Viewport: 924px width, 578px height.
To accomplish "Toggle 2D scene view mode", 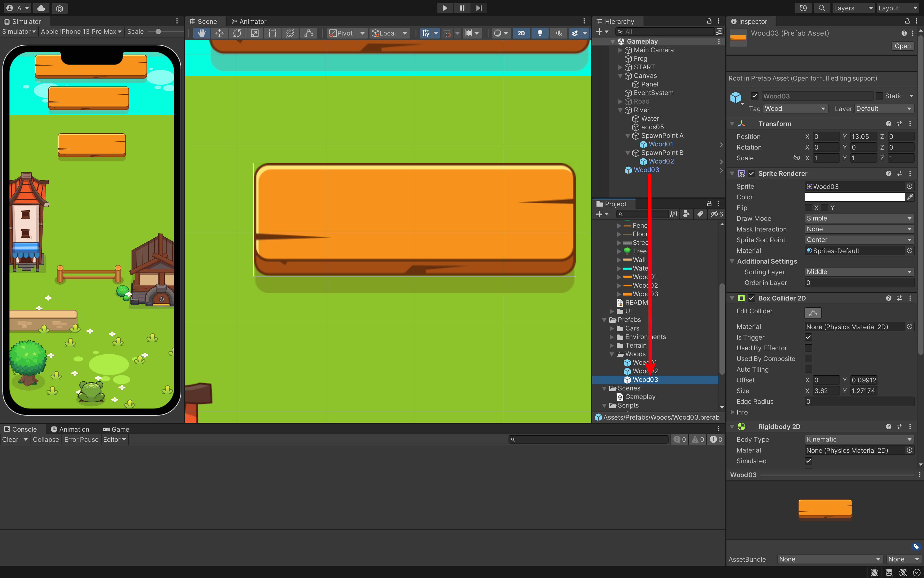I will point(521,33).
